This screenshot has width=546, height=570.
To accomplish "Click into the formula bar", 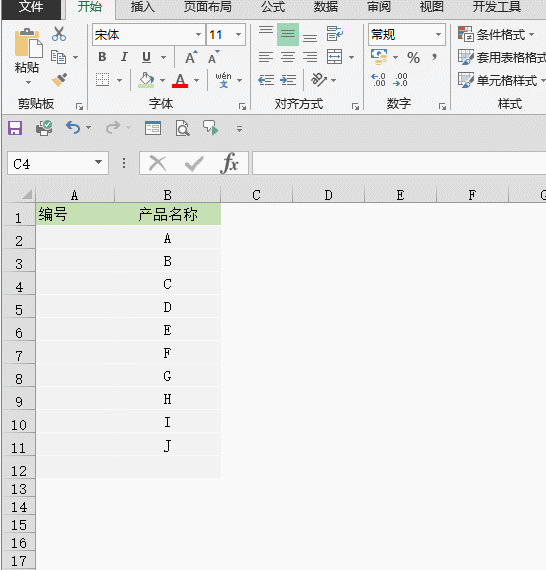I will 399,163.
